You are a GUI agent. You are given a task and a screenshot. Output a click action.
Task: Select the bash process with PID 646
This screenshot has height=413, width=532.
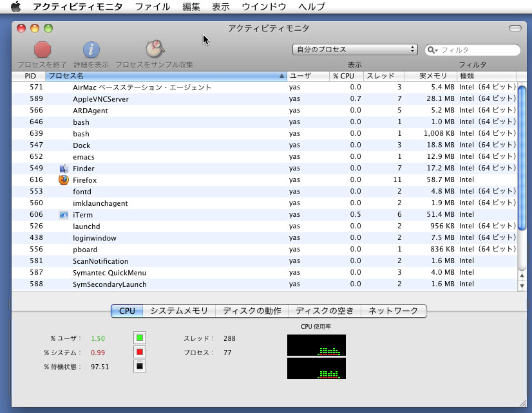point(264,122)
